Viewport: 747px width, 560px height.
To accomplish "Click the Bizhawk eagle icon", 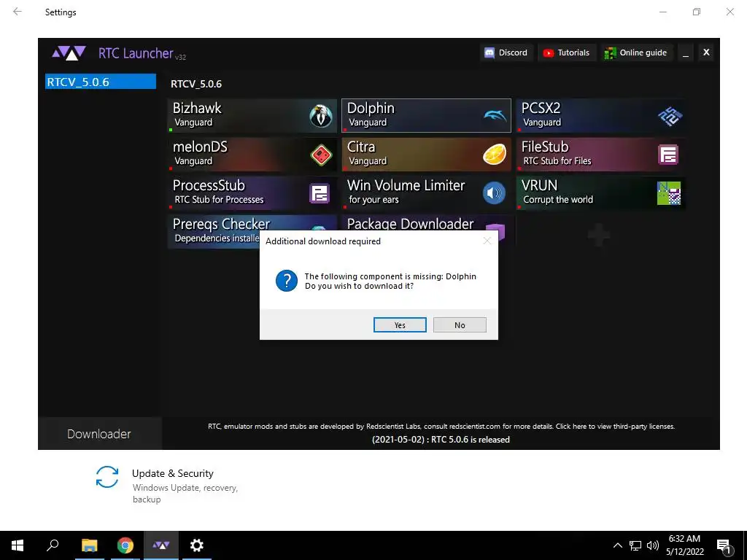I will click(321, 116).
